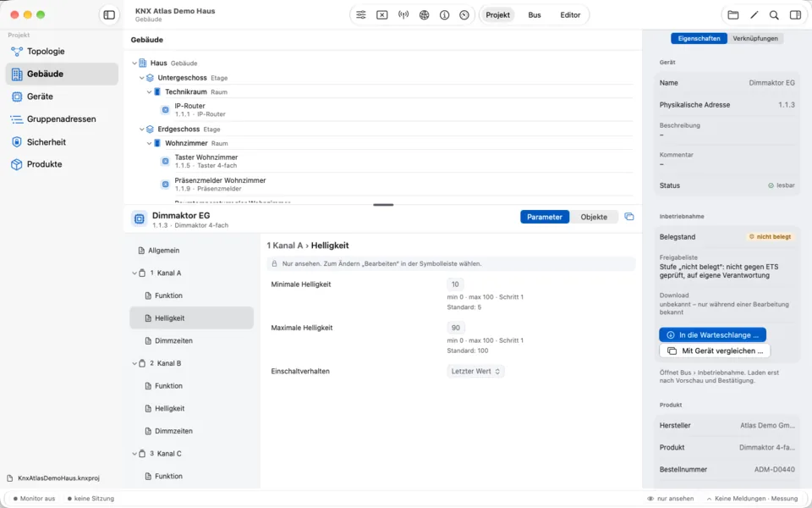Open Topologie in the sidebar
The width and height of the screenshot is (812, 508).
62,52
